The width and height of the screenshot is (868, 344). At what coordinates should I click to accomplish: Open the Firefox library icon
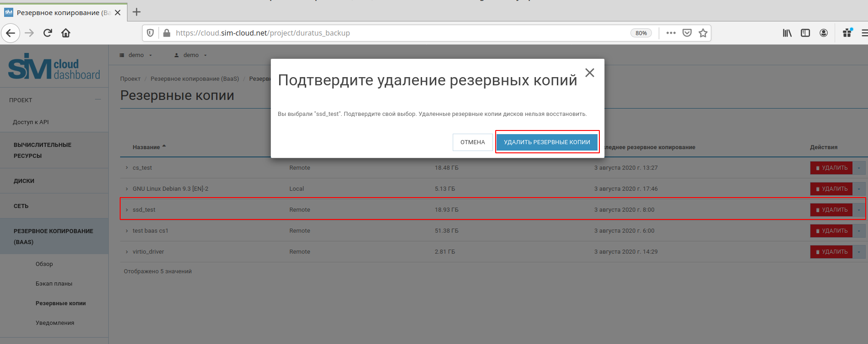click(787, 33)
